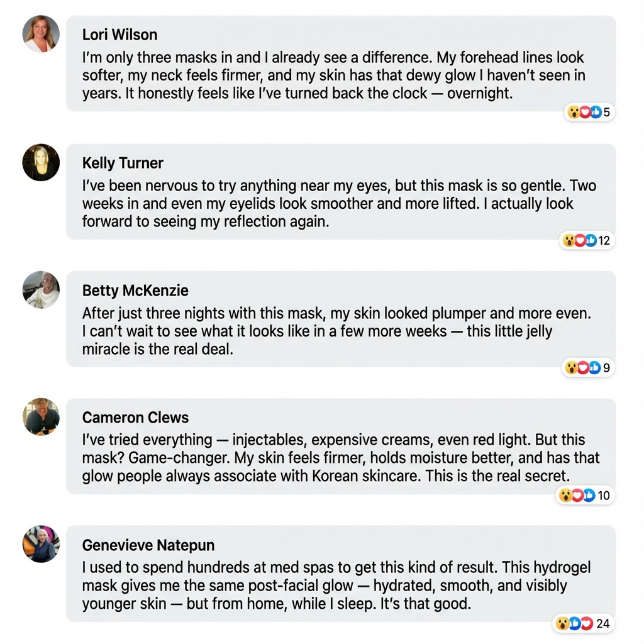The image size is (644, 644).
Task: Click Betty McKenzie's avatar
Action: (42, 290)
